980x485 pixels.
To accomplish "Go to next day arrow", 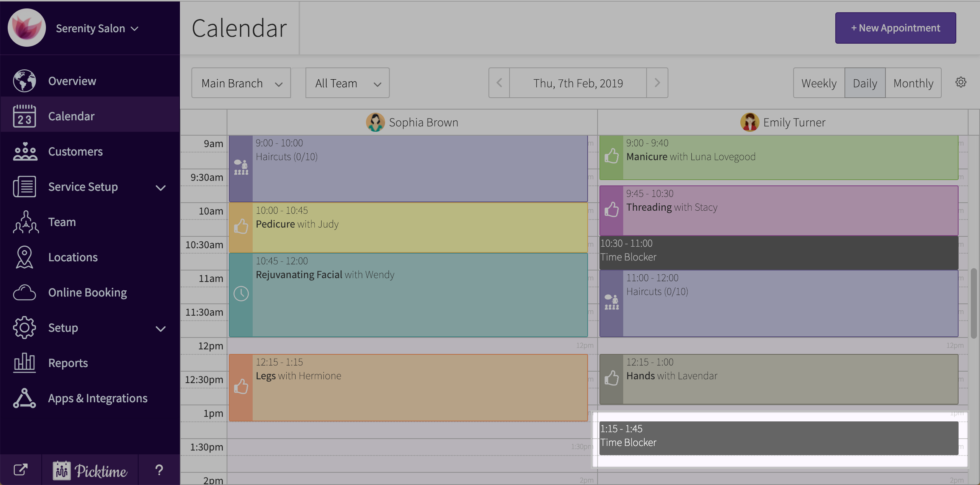I will click(657, 83).
